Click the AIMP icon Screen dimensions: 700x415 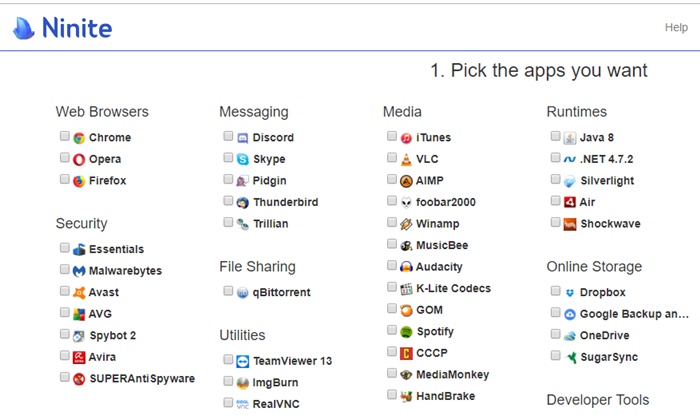pos(406,181)
